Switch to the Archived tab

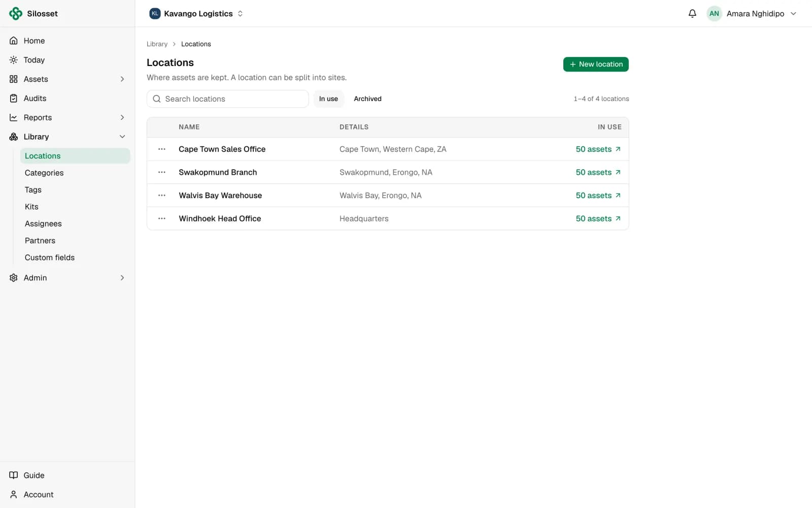click(x=367, y=99)
